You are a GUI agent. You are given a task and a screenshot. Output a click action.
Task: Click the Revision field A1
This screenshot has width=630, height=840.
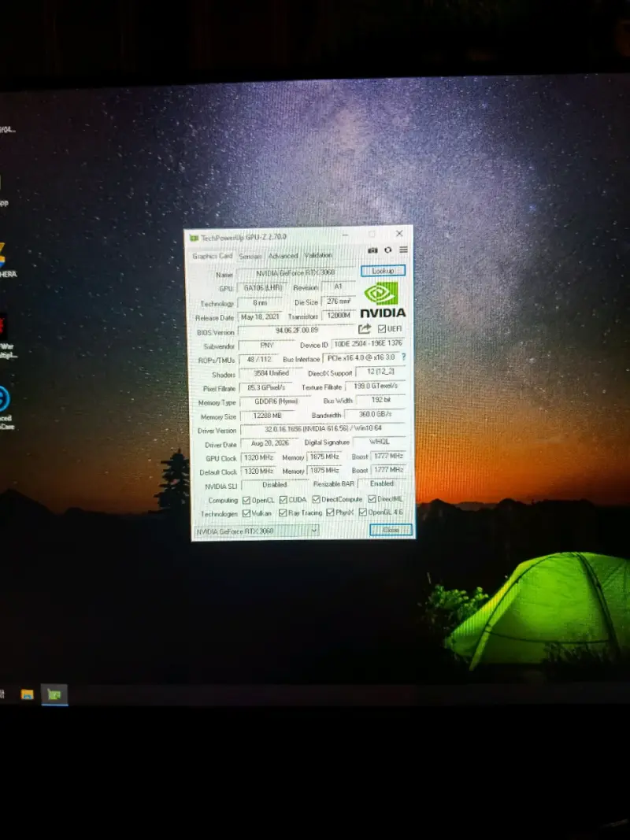[x=338, y=287]
